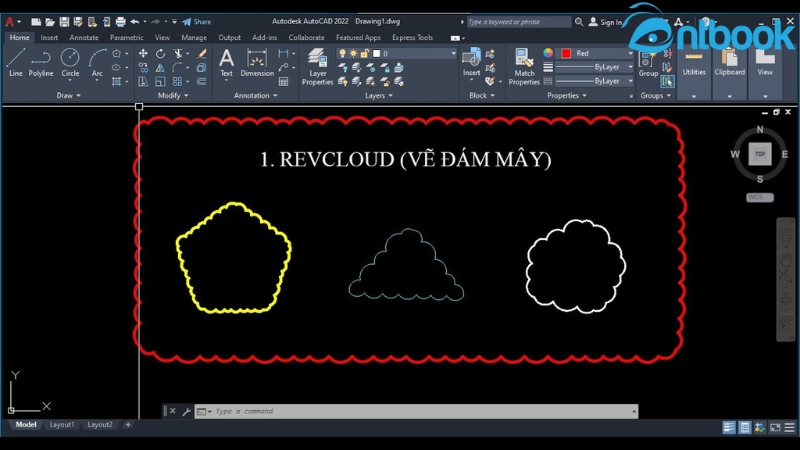Switch to Layout2 tab

[x=99, y=424]
